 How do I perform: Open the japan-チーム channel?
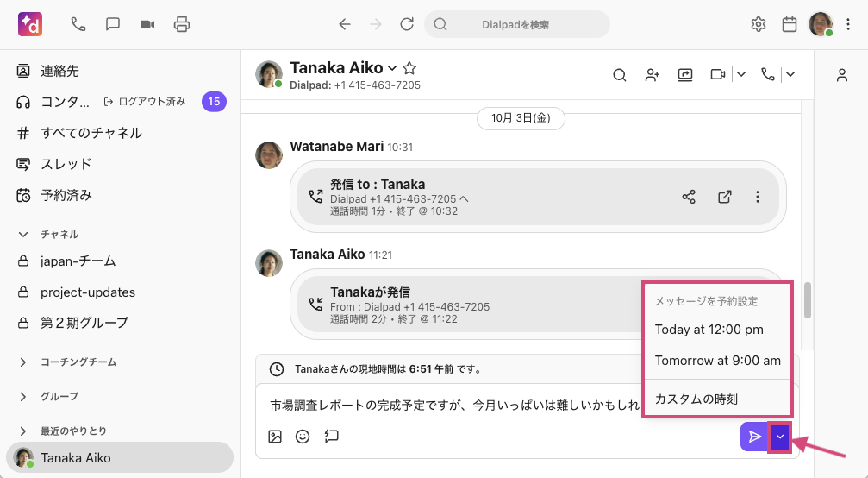[78, 261]
